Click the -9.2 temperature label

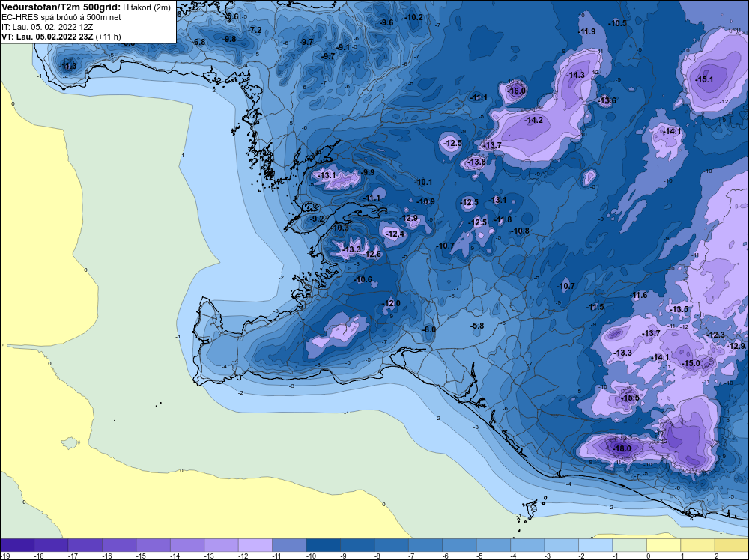click(317, 219)
